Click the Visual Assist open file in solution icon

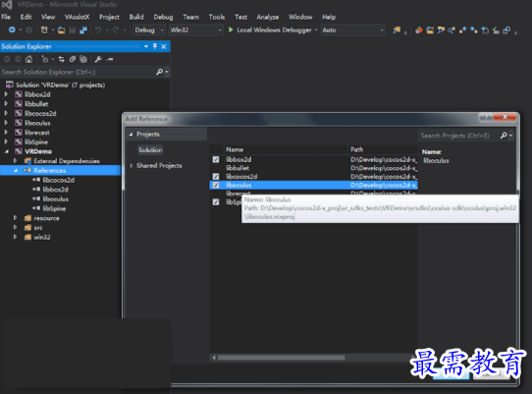[430, 30]
